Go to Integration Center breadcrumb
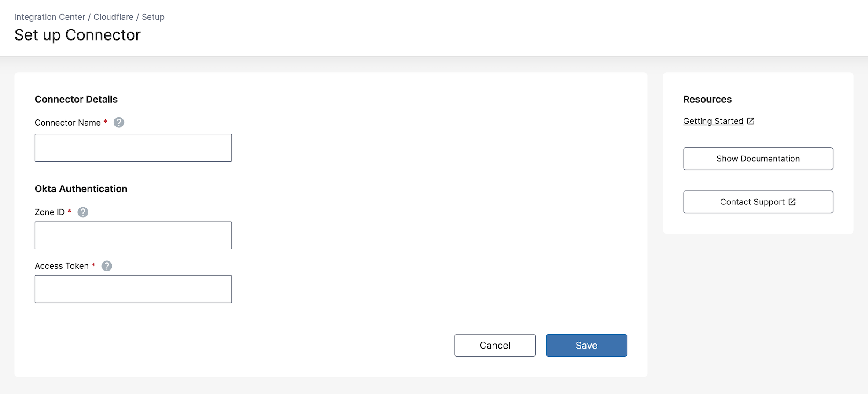 [50, 17]
